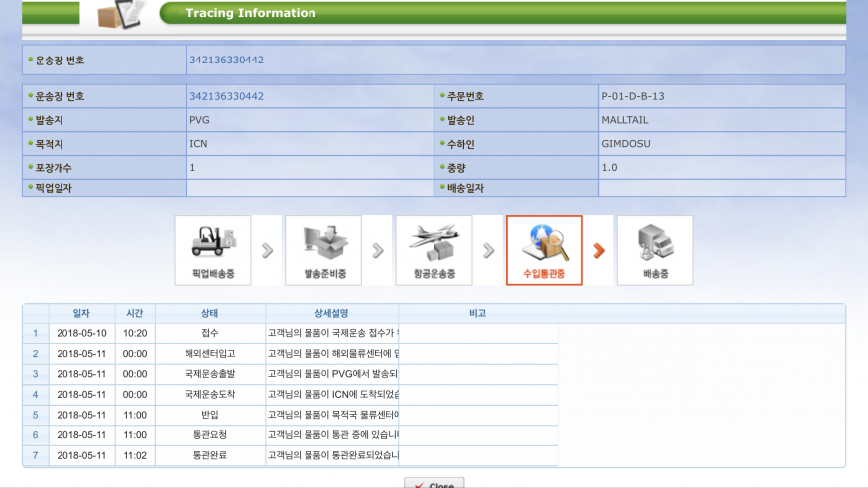
Task: Click the 발송준비중 box status icon
Action: pyautogui.click(x=322, y=250)
